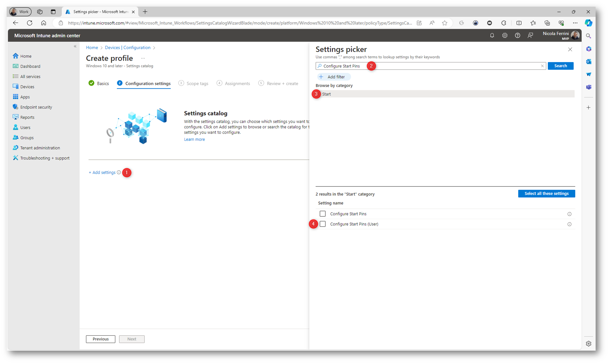Screen dimensions: 609x364
Task: Open the Learn more link
Action: (194, 139)
